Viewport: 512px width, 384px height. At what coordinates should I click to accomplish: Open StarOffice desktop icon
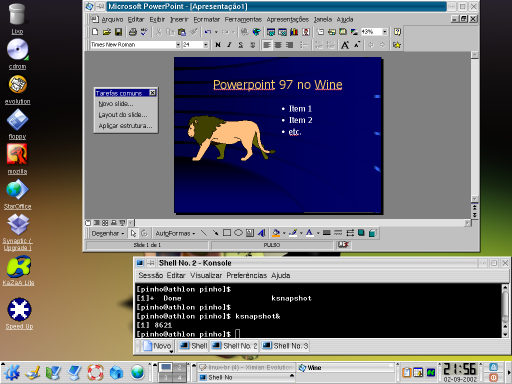(17, 194)
